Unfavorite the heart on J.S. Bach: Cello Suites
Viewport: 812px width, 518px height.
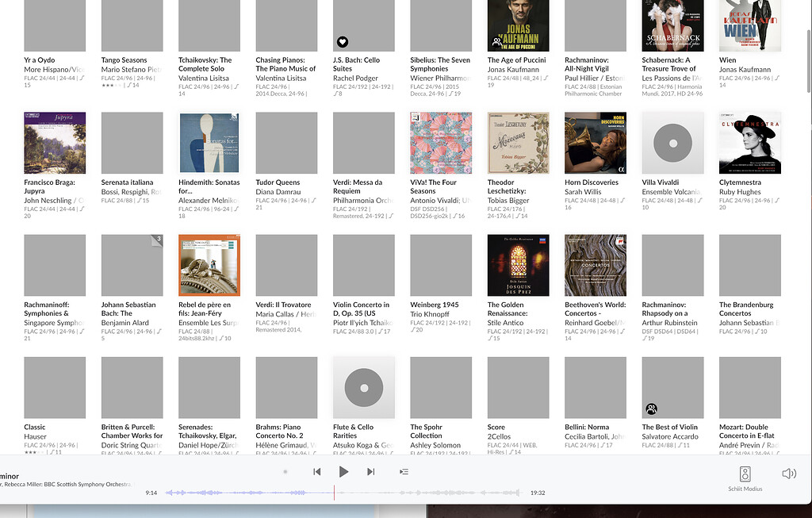341,42
